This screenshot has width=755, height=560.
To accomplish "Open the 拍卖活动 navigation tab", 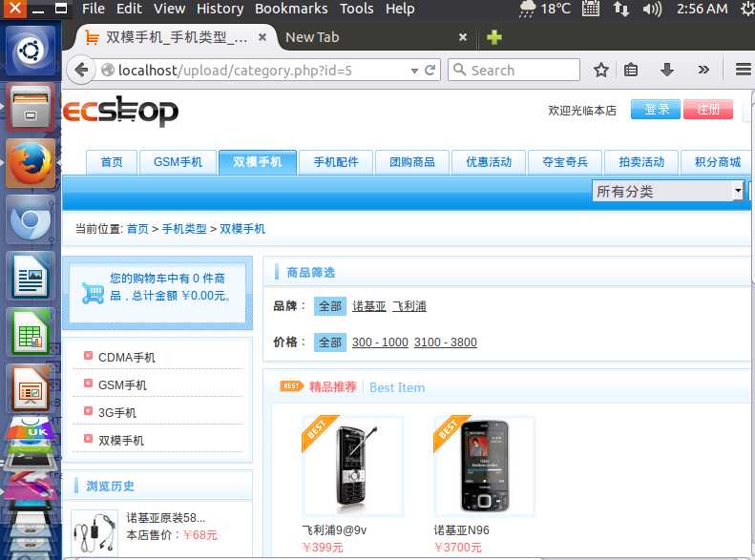I will pyautogui.click(x=641, y=162).
